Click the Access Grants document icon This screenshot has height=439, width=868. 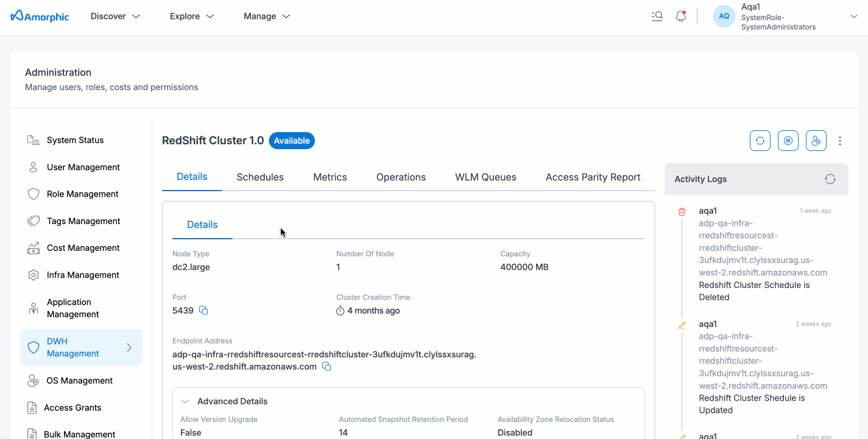coord(32,407)
